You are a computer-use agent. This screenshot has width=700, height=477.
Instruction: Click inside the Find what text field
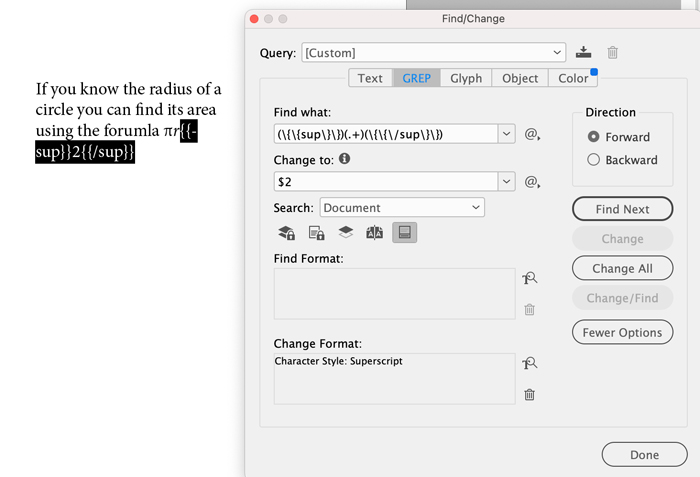coord(385,134)
